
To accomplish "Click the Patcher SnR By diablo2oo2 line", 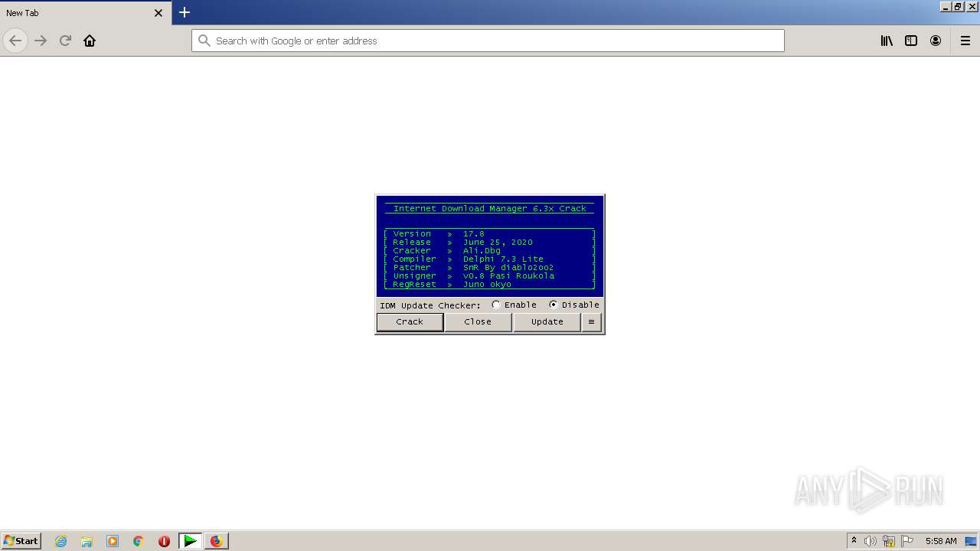I will (x=490, y=267).
